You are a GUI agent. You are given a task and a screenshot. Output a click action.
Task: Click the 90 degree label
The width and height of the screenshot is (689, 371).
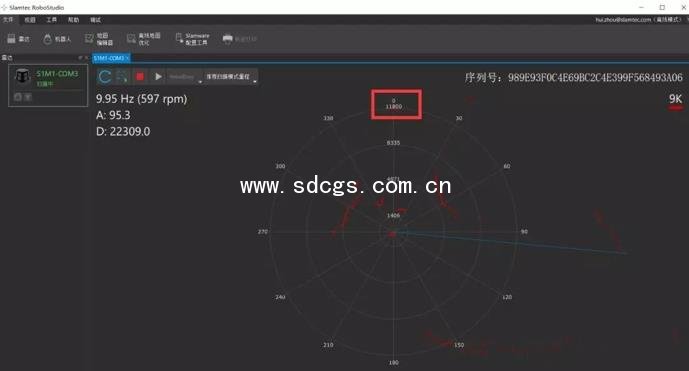point(524,232)
